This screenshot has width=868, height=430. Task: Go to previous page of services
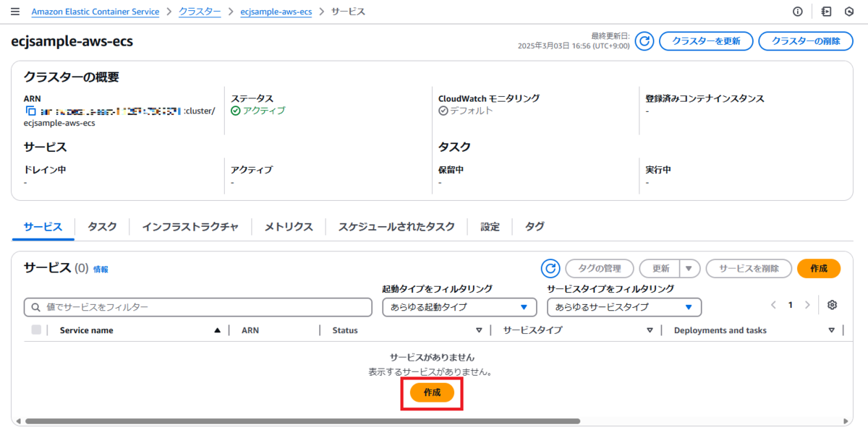[773, 306]
